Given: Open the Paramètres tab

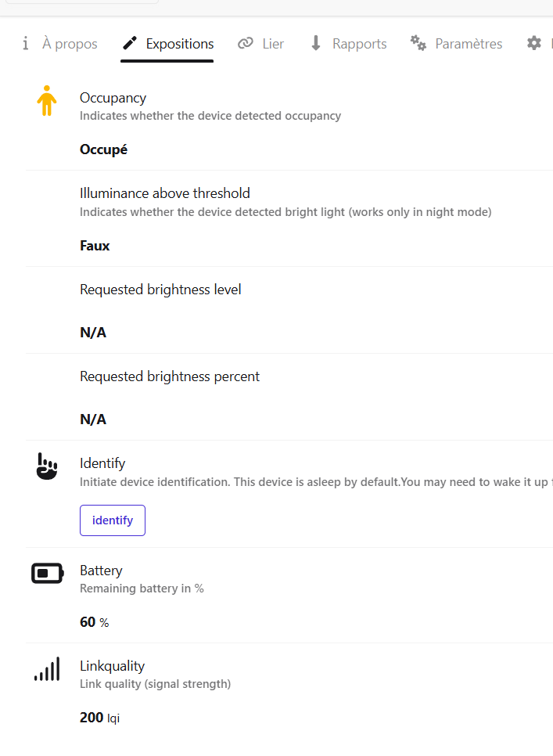Looking at the screenshot, I should click(x=469, y=44).
